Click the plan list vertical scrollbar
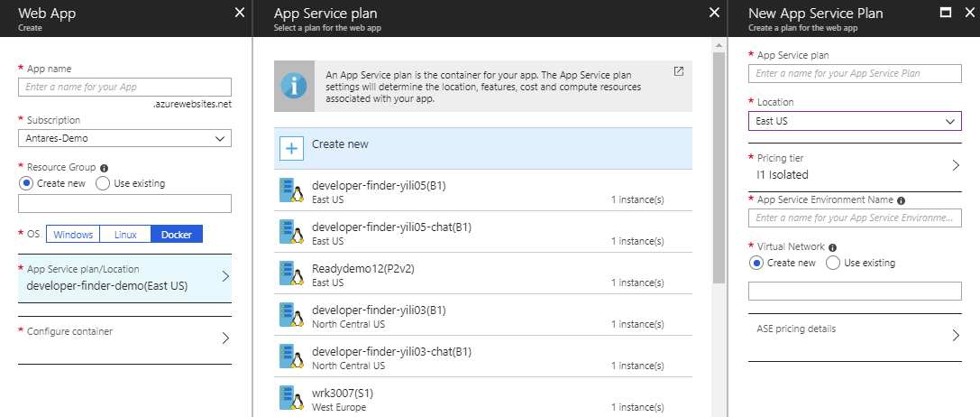Image resolution: width=980 pixels, height=417 pixels. [x=719, y=162]
